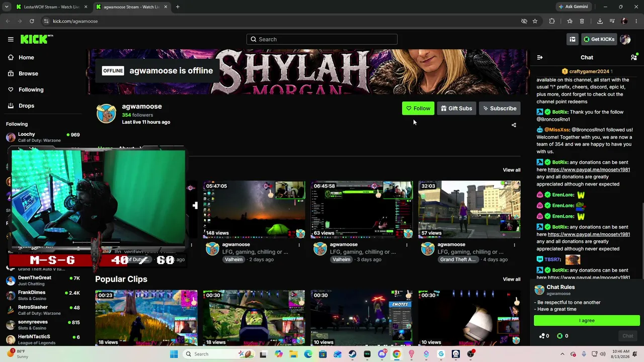This screenshot has width=644, height=362.
Task: Bookmark this page with the star icon
Action: point(535,21)
